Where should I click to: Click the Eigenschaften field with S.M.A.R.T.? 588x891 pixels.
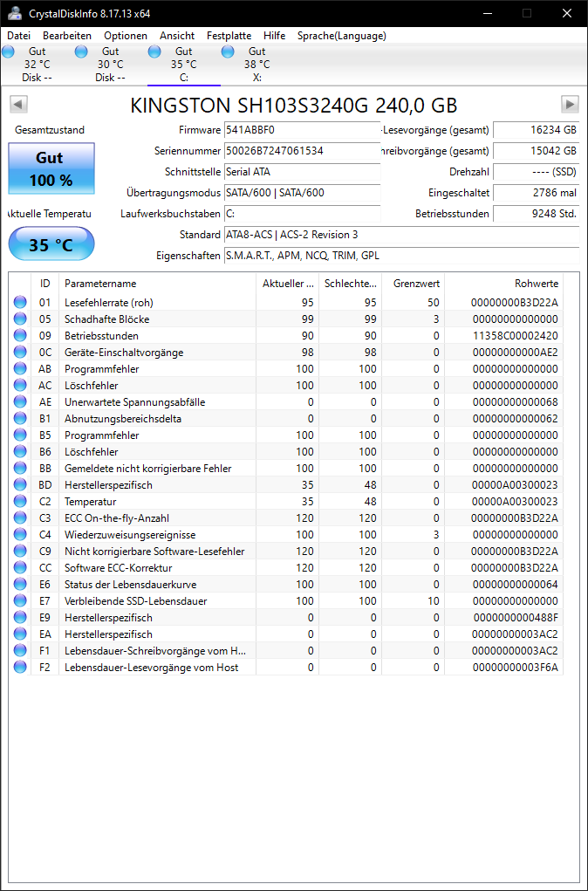pyautogui.click(x=401, y=256)
